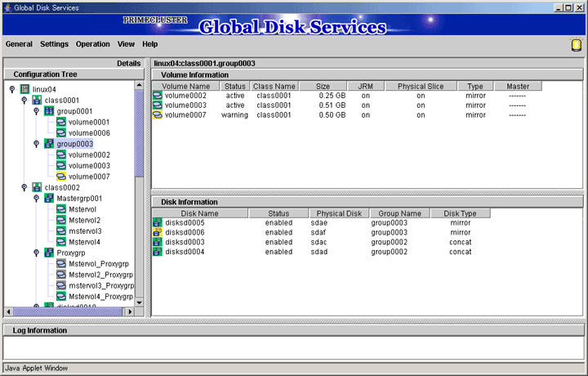Click the volume0001 icon in tree
The image size is (588, 376).
[x=61, y=122]
